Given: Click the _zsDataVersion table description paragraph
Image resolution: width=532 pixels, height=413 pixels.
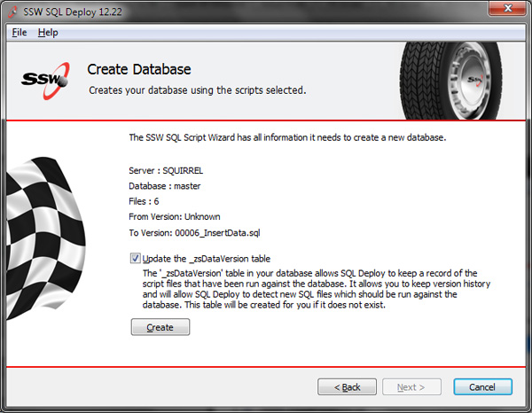Looking at the screenshot, I should (317, 289).
